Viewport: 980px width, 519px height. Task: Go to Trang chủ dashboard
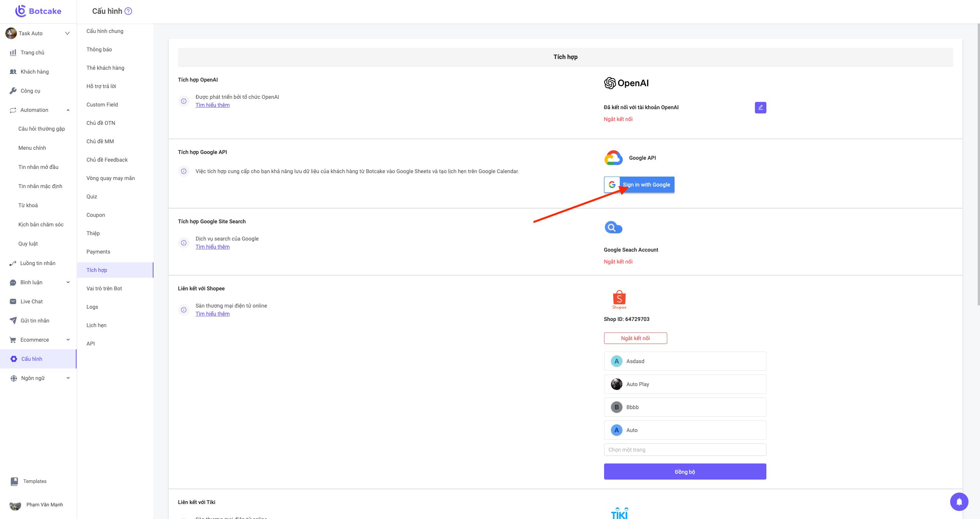[x=32, y=52]
